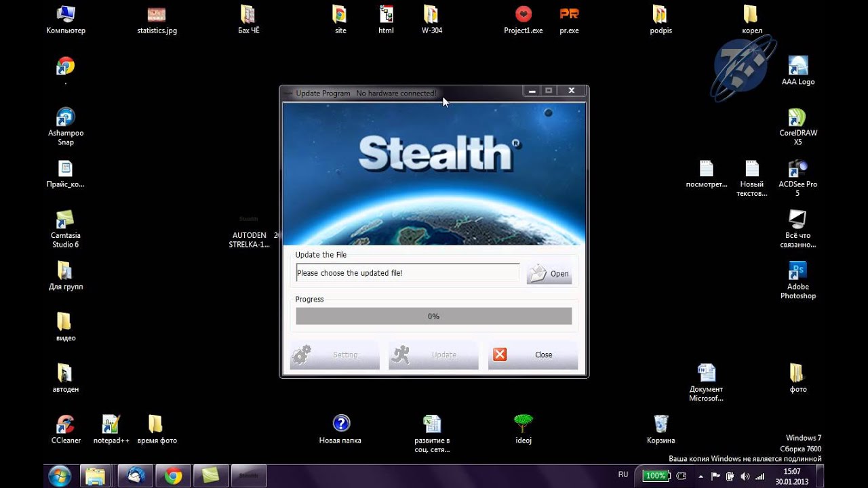Select the AUTODEN STRELKA-1... desktop item
The width and height of the screenshot is (868, 488).
[x=249, y=230]
